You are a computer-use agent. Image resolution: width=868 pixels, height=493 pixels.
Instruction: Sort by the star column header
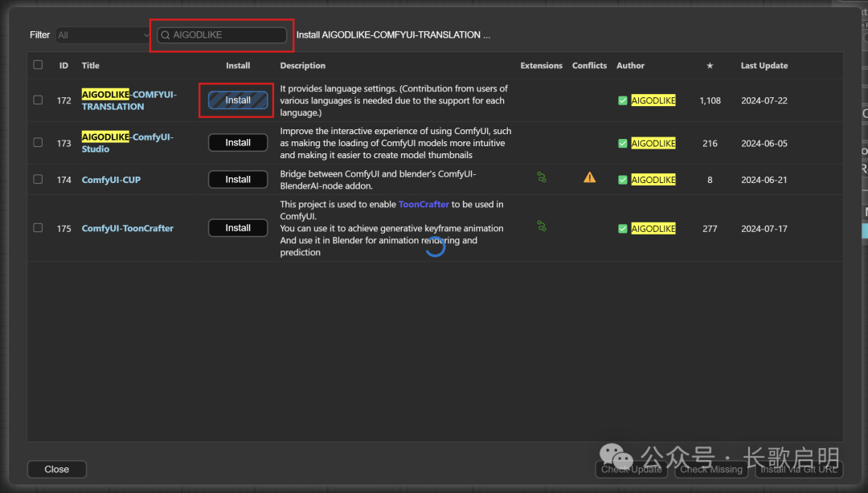(x=710, y=65)
